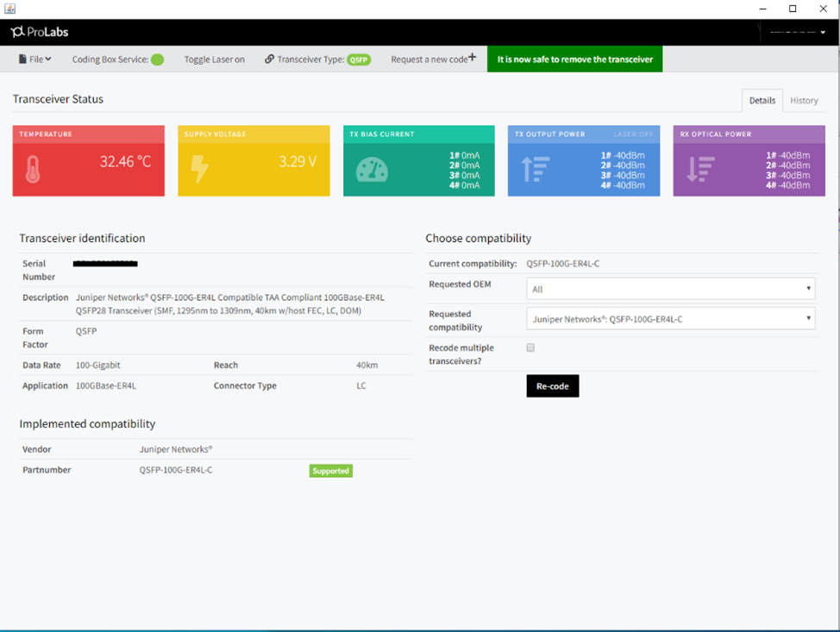Click the thermometer temperature icon

[x=33, y=170]
